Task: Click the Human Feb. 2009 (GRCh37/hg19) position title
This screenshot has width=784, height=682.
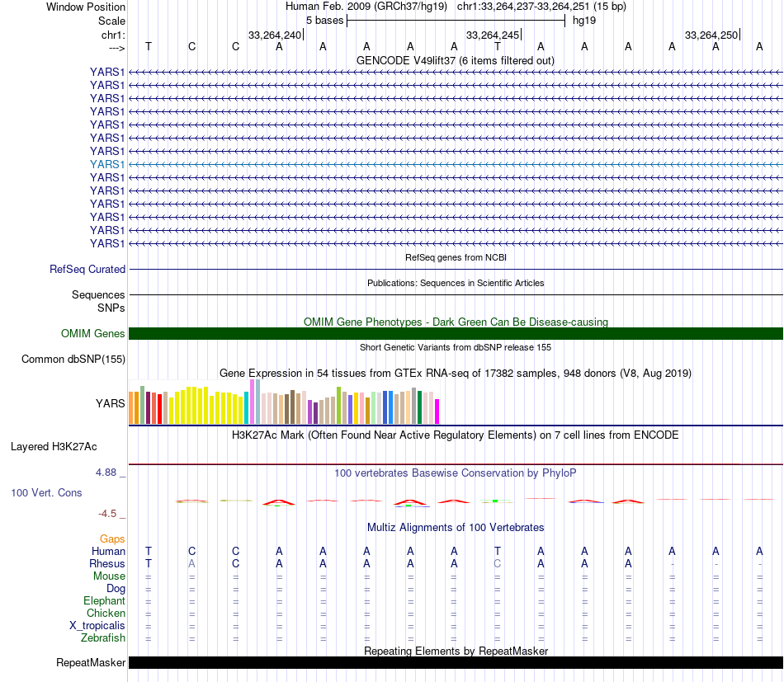Action: pyautogui.click(x=366, y=7)
